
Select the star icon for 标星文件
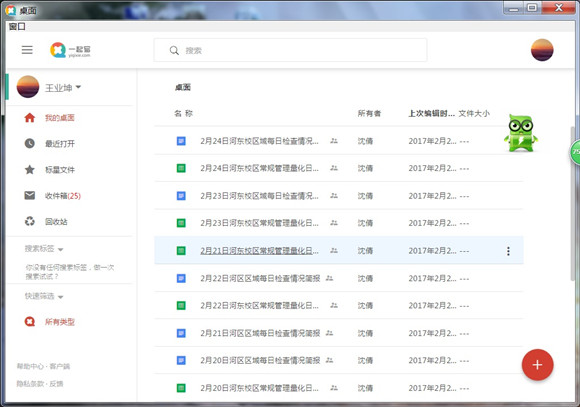click(x=30, y=170)
